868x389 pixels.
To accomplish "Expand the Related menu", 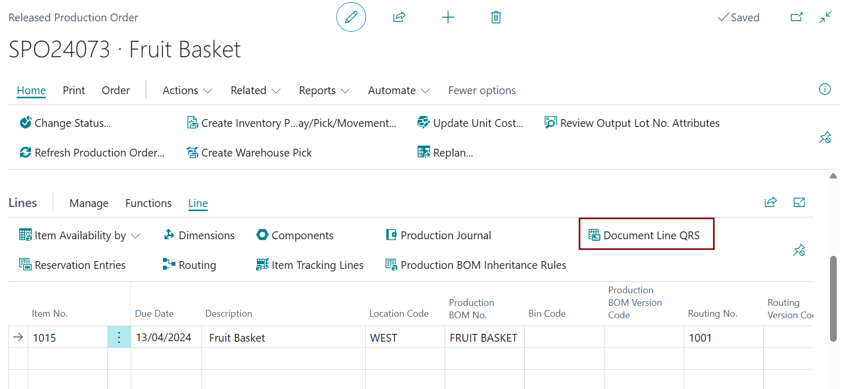I will 256,90.
